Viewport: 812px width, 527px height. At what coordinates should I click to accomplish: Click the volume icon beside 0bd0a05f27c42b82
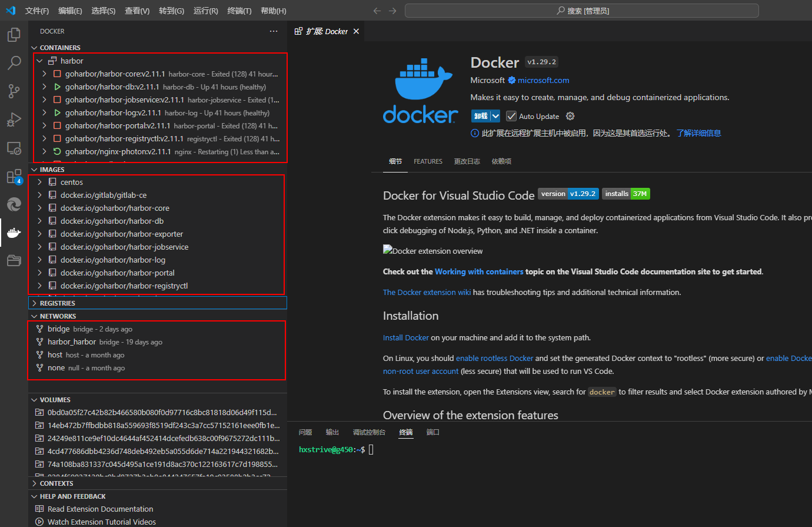coord(39,412)
